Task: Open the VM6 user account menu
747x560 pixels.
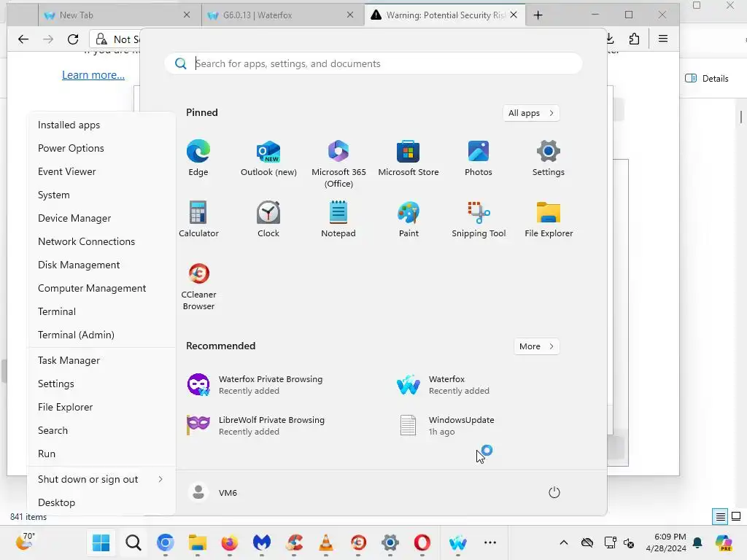Action: click(x=213, y=492)
